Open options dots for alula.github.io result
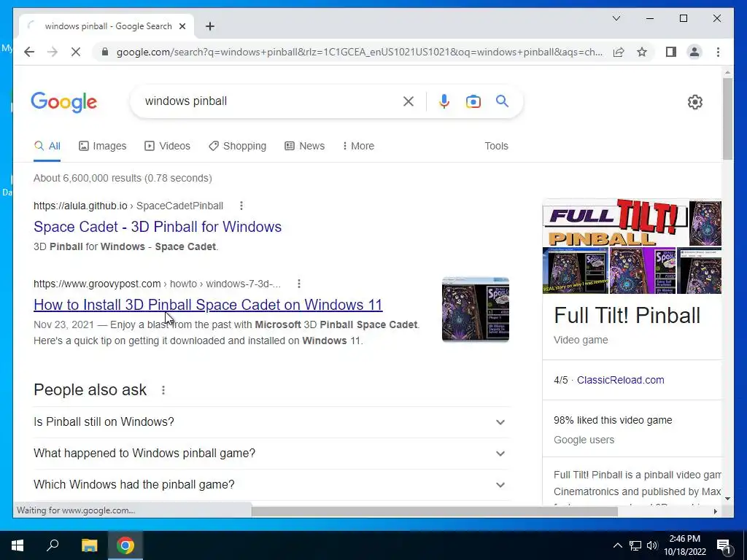This screenshot has width=747, height=560. (241, 206)
